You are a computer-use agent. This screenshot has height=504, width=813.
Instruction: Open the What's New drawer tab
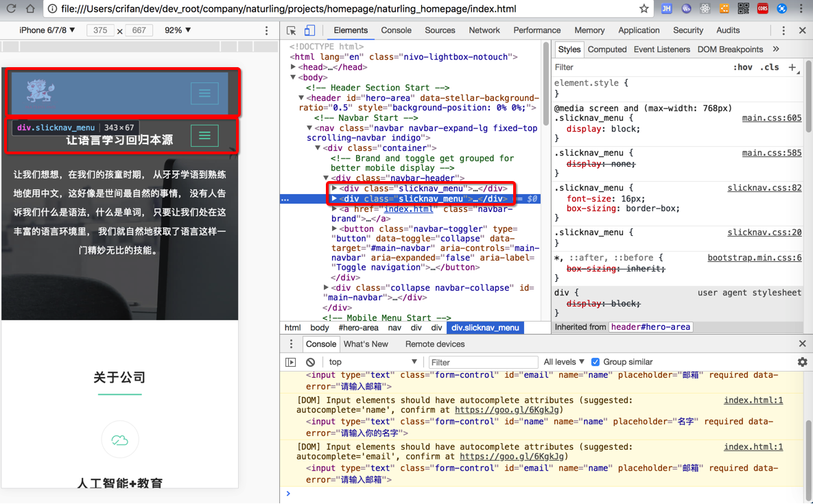click(366, 344)
